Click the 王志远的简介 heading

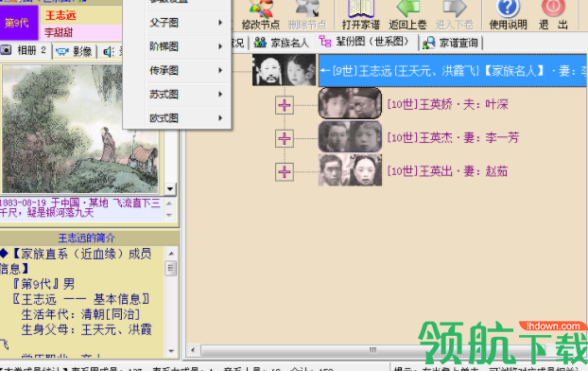[x=87, y=238]
